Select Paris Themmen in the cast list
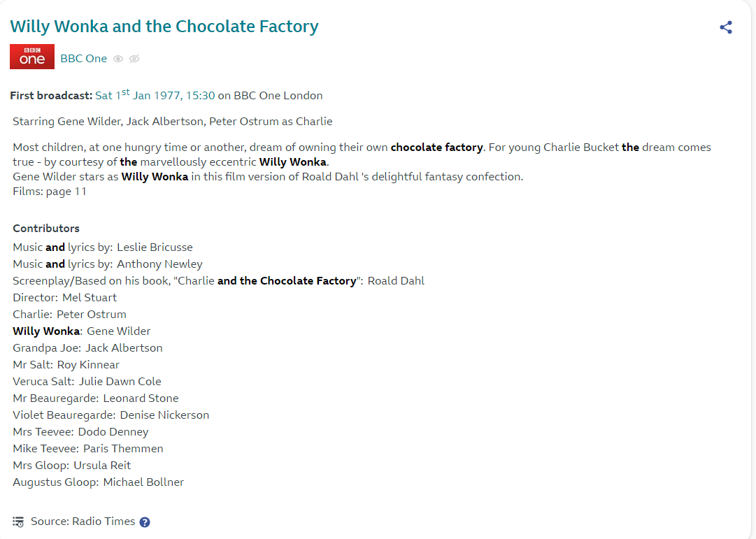756x539 pixels. 123,449
